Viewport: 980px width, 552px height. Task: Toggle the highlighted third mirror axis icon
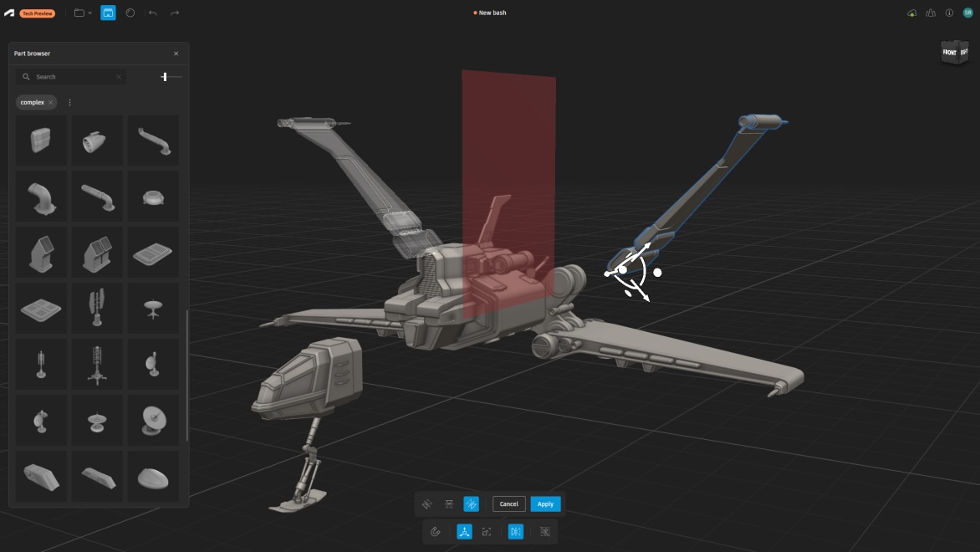coord(472,503)
